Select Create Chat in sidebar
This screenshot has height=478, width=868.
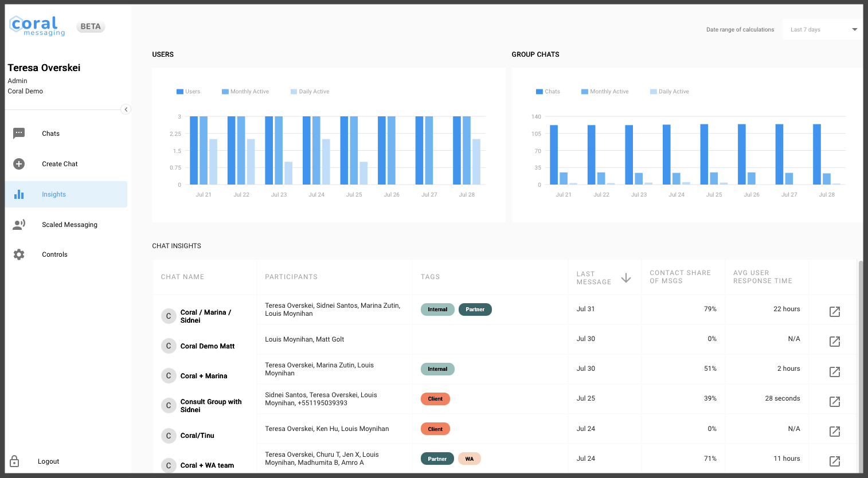coord(67,164)
